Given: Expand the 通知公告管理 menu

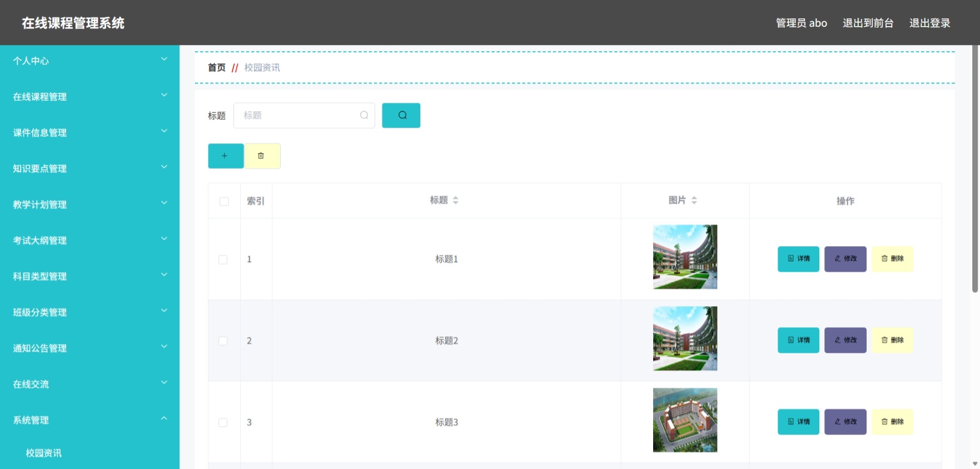Looking at the screenshot, I should tap(89, 348).
